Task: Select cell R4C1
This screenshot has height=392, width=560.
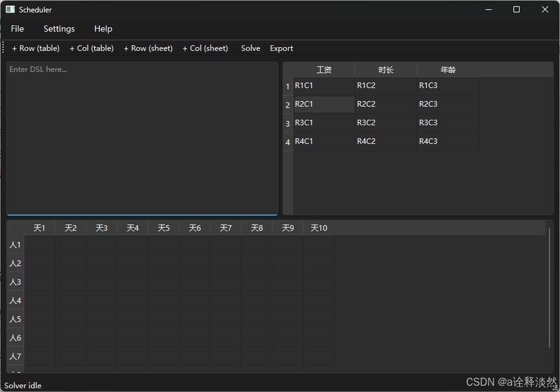Action: (324, 141)
